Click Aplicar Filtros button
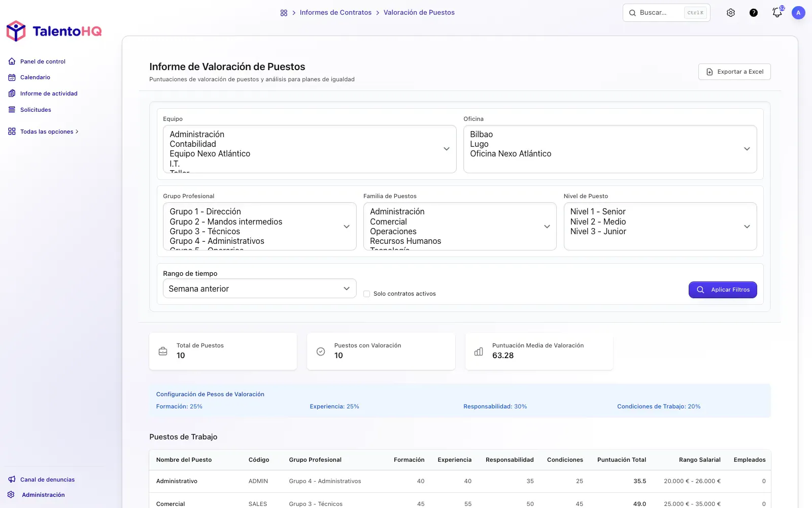 [723, 290]
